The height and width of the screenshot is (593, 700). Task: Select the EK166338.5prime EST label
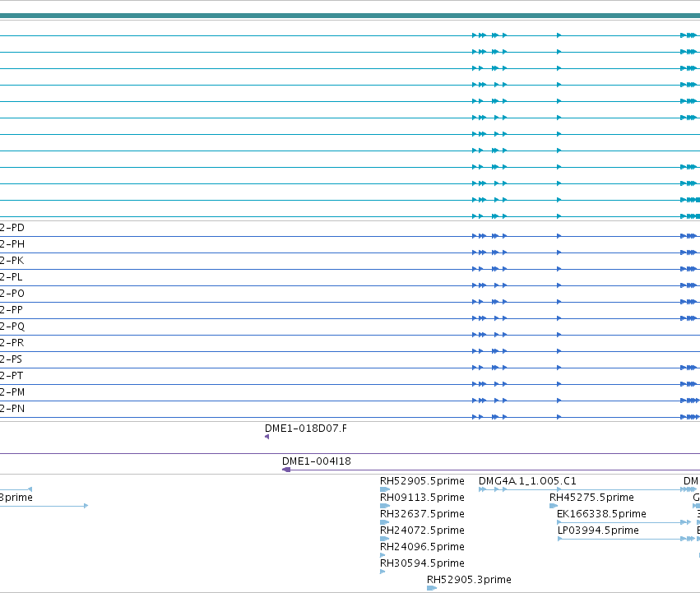601,514
